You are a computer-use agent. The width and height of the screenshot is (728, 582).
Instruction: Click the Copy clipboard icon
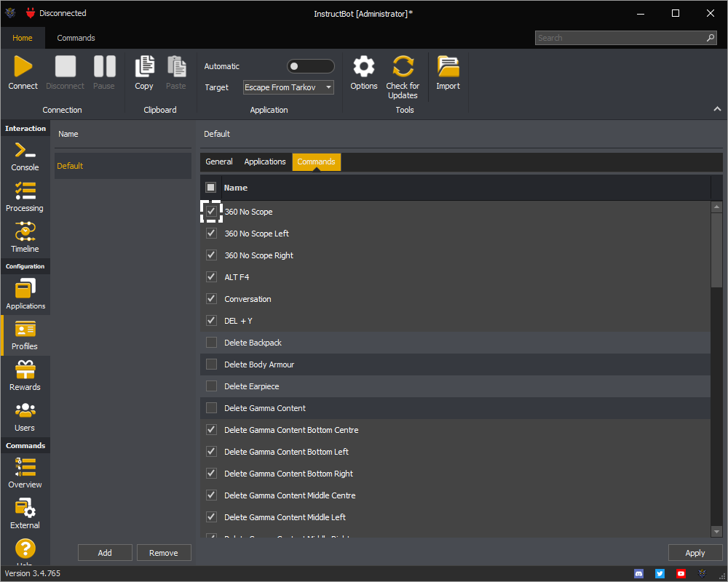[x=144, y=66]
